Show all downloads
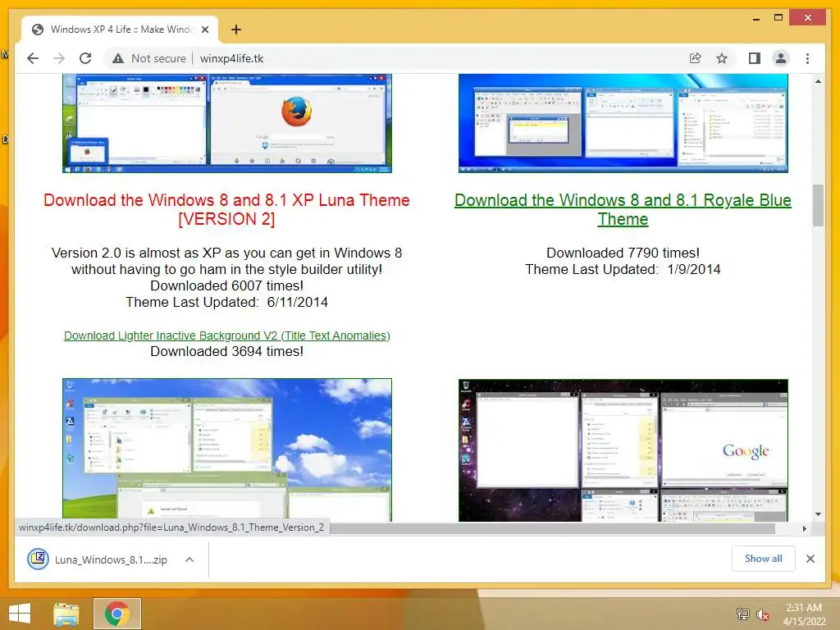 (763, 559)
